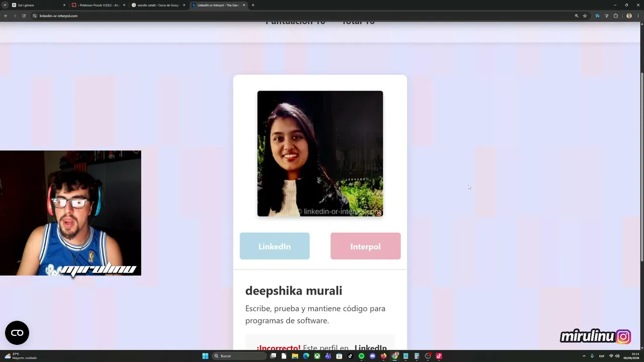The image size is (644, 362).
Task: Open volume control in system tray
Action: coord(617,356)
